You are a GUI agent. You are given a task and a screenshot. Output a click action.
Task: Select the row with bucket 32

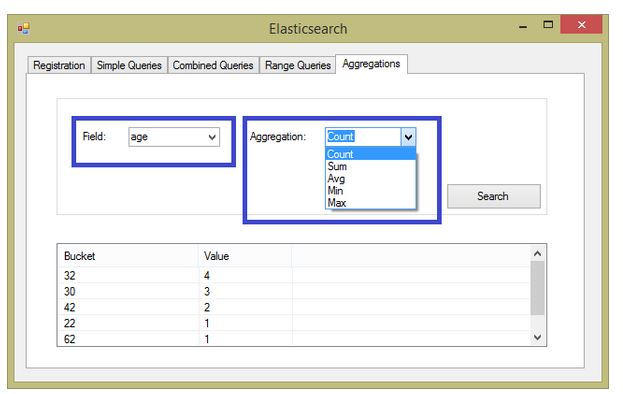[x=294, y=275]
